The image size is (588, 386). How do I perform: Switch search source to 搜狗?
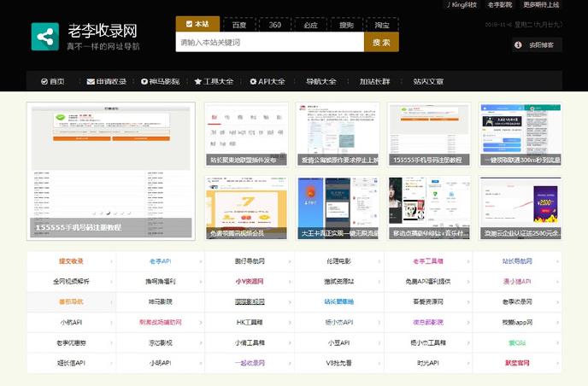click(346, 25)
